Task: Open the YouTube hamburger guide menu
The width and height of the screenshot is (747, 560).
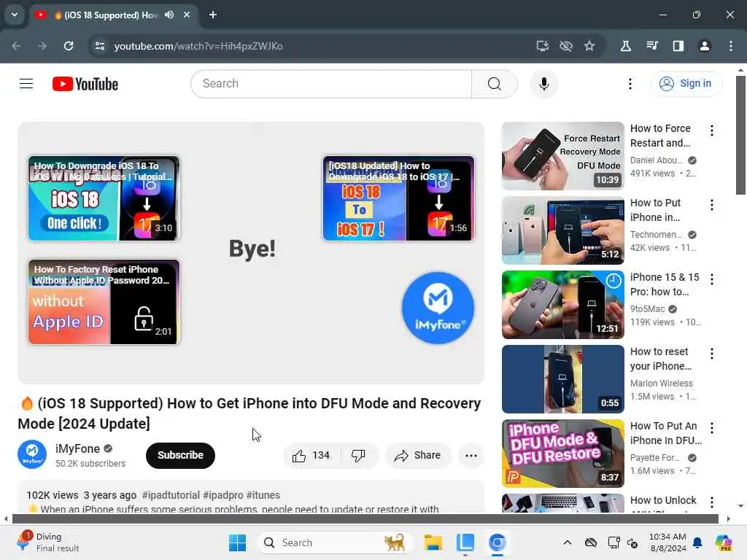Action: click(26, 84)
